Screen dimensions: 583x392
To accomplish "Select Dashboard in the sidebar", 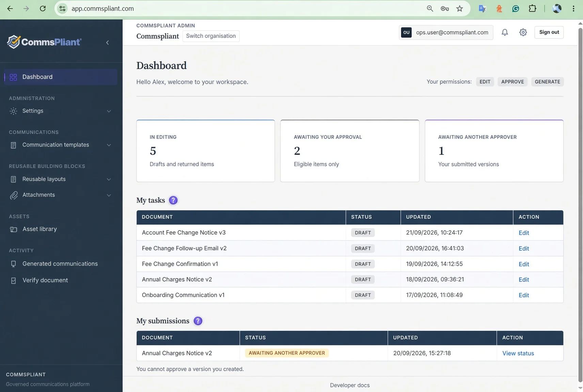I will [x=61, y=77].
